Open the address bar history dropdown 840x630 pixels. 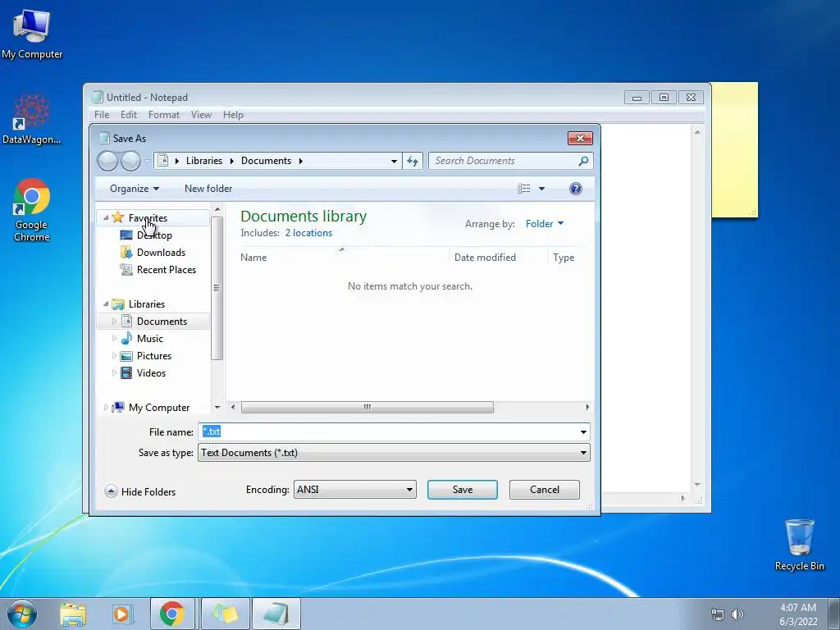[x=394, y=161]
